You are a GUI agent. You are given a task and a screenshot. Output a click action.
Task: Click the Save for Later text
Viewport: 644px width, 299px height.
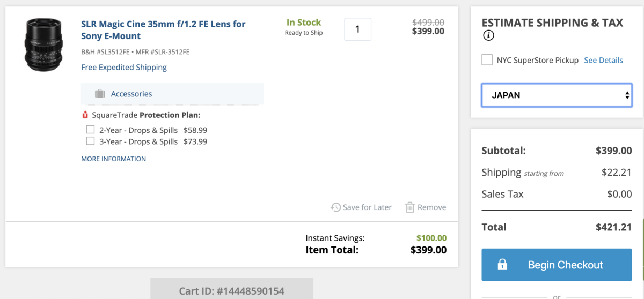(x=367, y=207)
